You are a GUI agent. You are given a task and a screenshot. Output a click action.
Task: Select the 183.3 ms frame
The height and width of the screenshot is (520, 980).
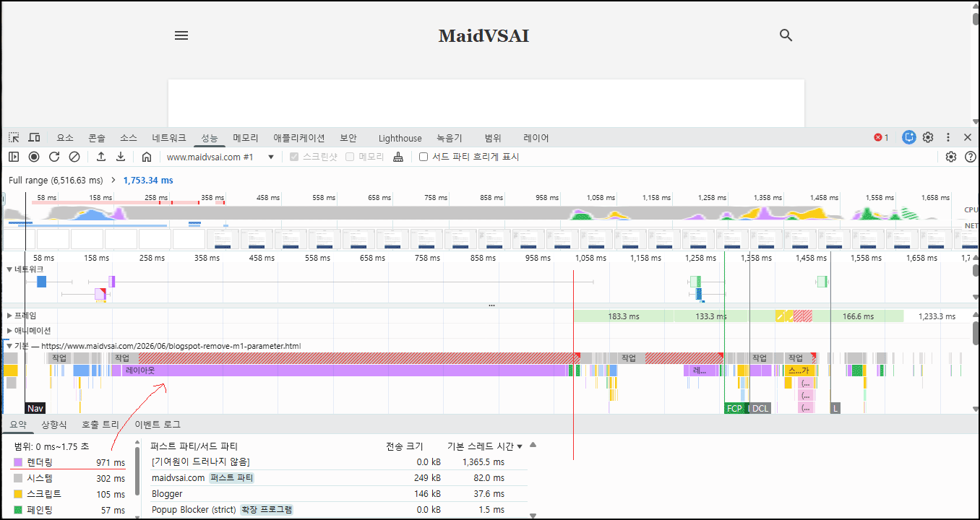pyautogui.click(x=624, y=316)
